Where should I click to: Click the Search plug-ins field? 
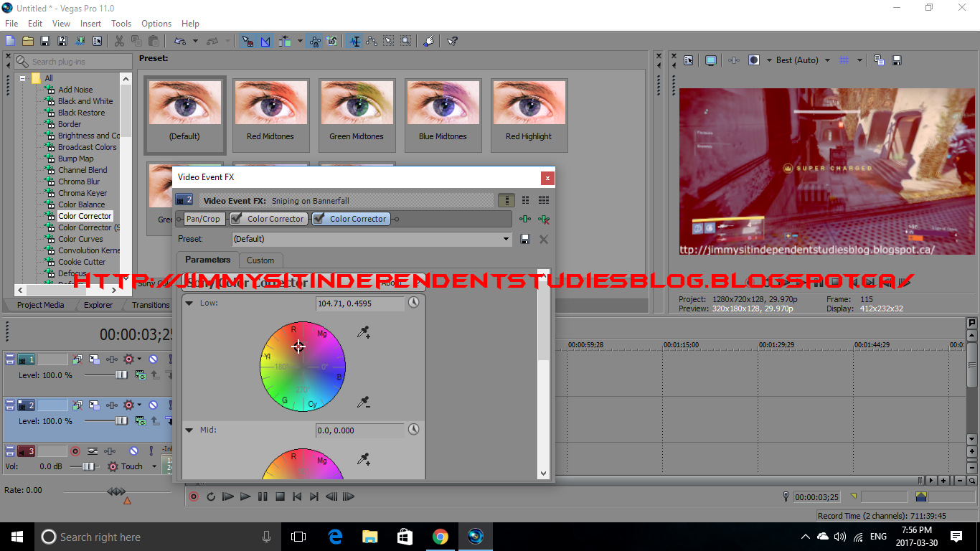point(73,62)
